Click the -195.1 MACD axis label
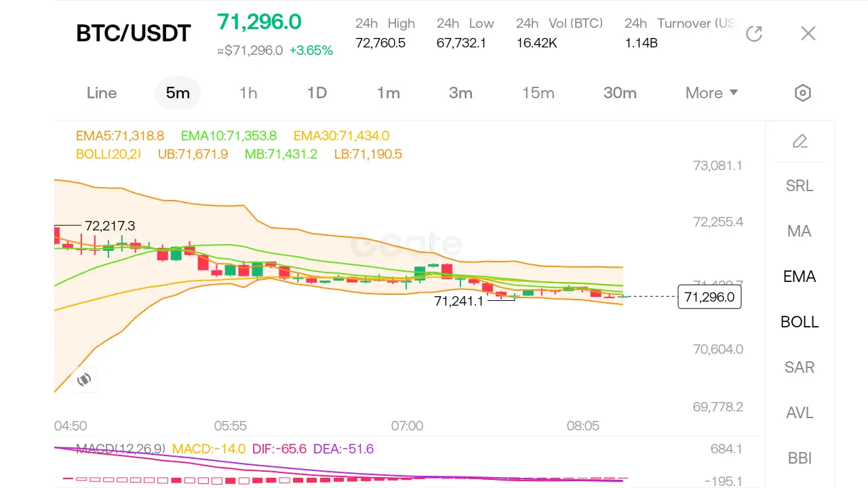868x488 pixels. click(x=723, y=481)
